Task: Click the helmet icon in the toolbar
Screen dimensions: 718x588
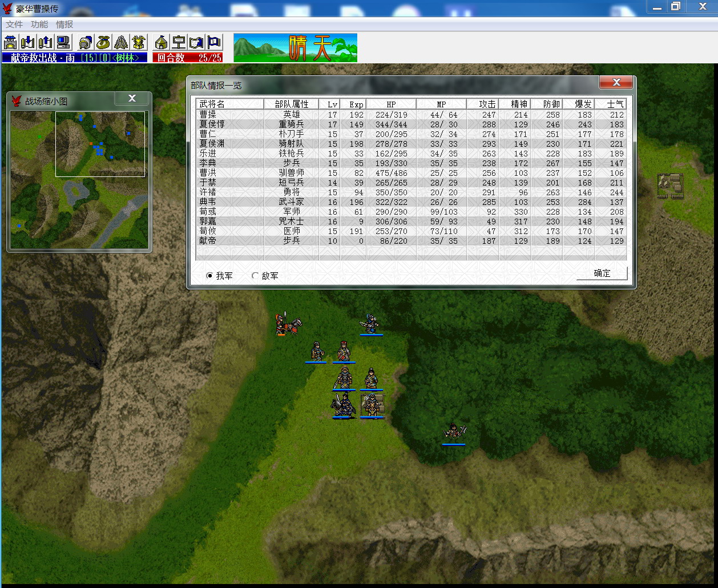Action: click(86, 42)
